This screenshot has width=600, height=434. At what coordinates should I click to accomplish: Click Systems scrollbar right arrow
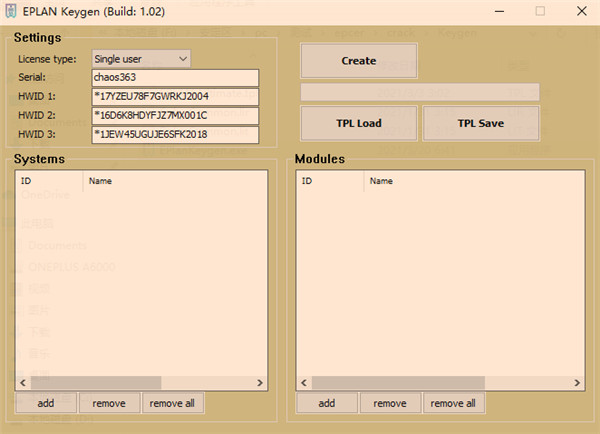click(260, 383)
